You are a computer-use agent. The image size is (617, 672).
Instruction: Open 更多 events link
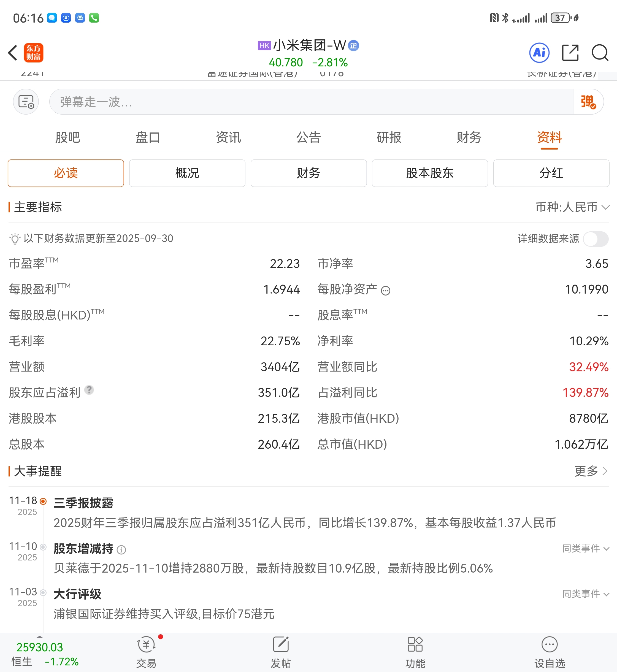click(x=590, y=471)
